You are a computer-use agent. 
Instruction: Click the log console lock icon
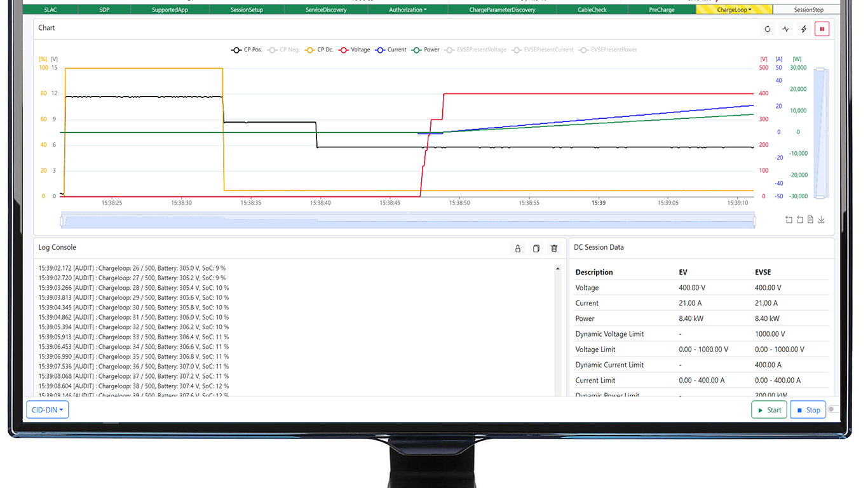coord(517,248)
